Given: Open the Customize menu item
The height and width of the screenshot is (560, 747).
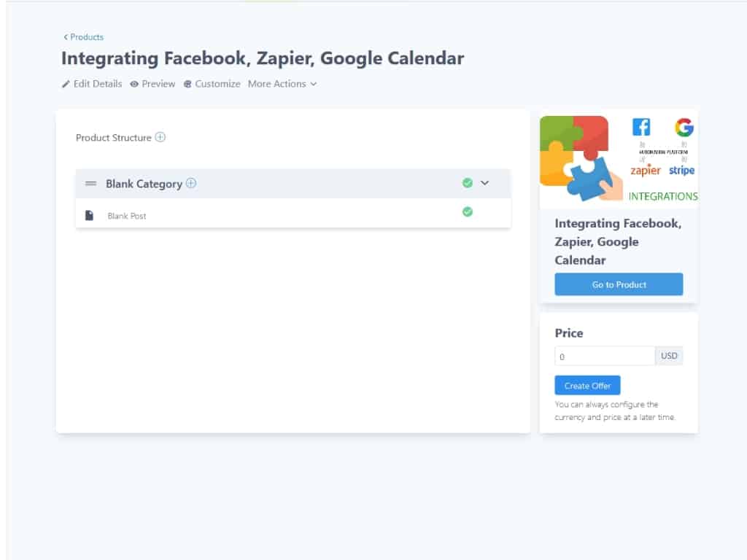Looking at the screenshot, I should pos(217,84).
